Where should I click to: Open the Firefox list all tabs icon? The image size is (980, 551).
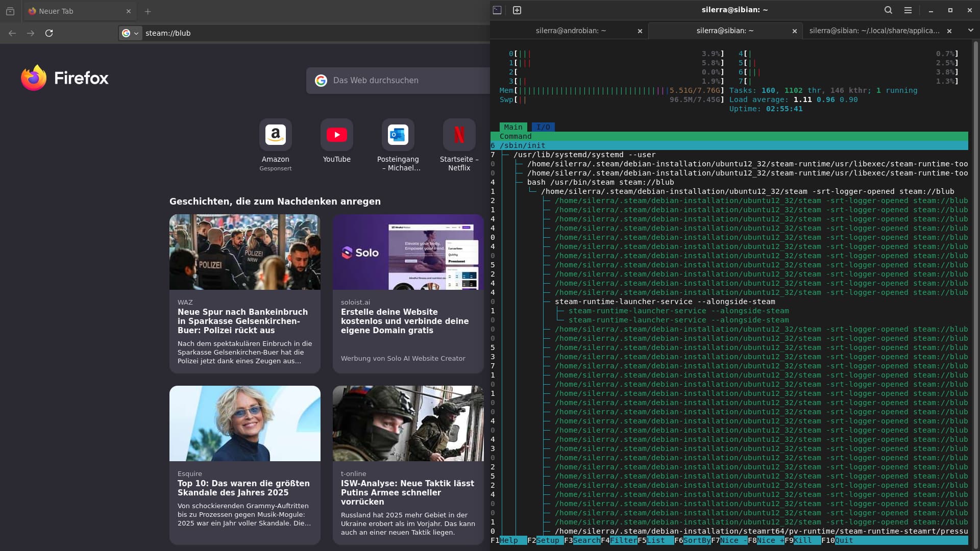tap(10, 11)
